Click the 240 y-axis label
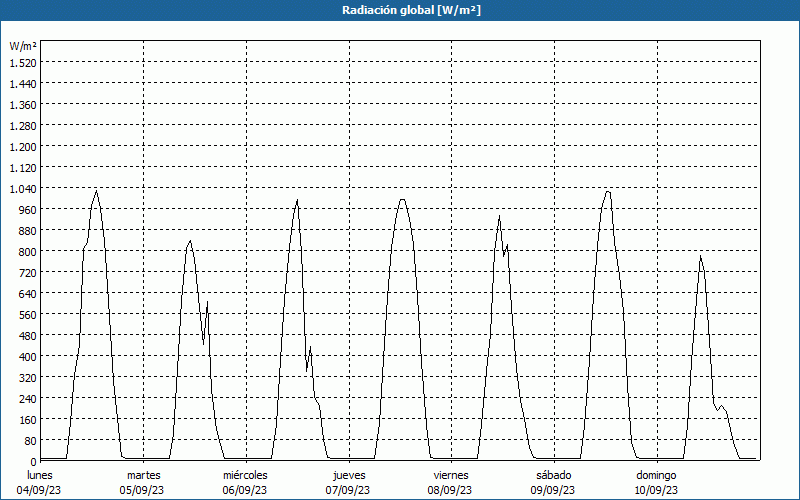 click(28, 398)
